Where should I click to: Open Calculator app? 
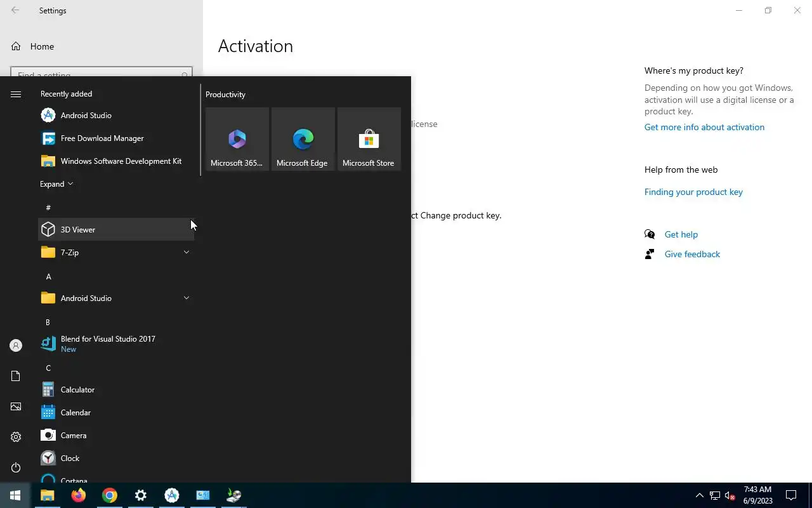(116, 390)
